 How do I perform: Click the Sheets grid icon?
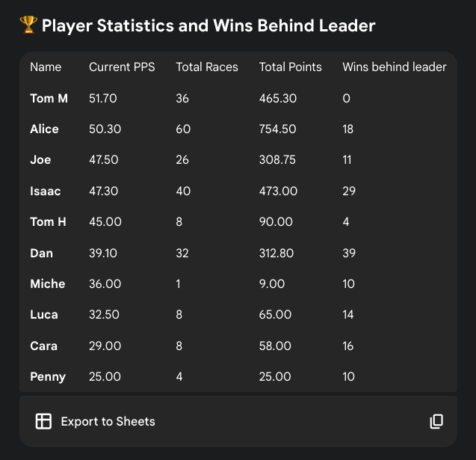point(43,422)
